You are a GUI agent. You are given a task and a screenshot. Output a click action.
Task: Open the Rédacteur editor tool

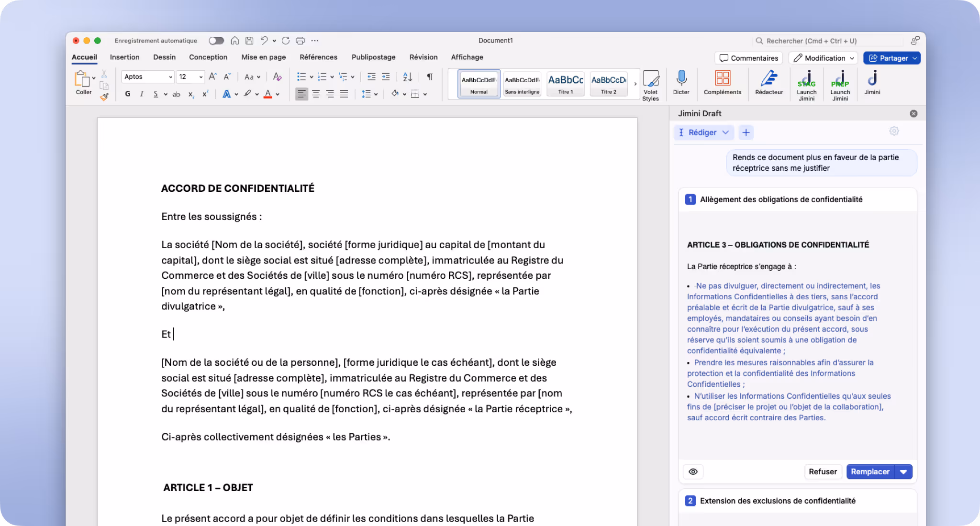tap(768, 84)
